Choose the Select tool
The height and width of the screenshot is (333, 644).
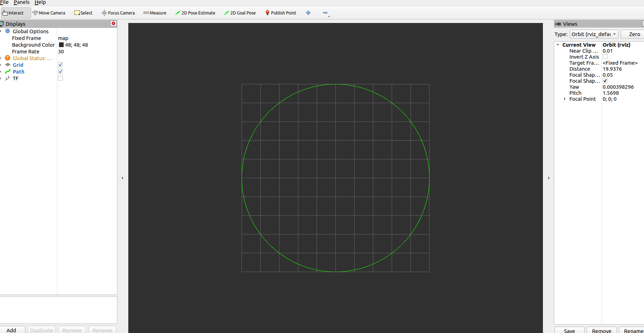coord(83,13)
